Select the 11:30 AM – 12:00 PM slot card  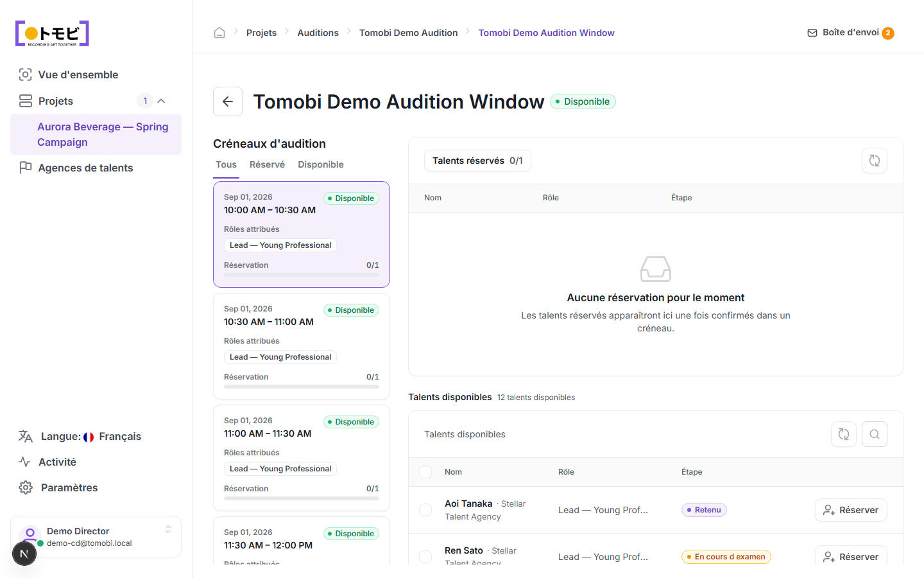click(x=302, y=541)
